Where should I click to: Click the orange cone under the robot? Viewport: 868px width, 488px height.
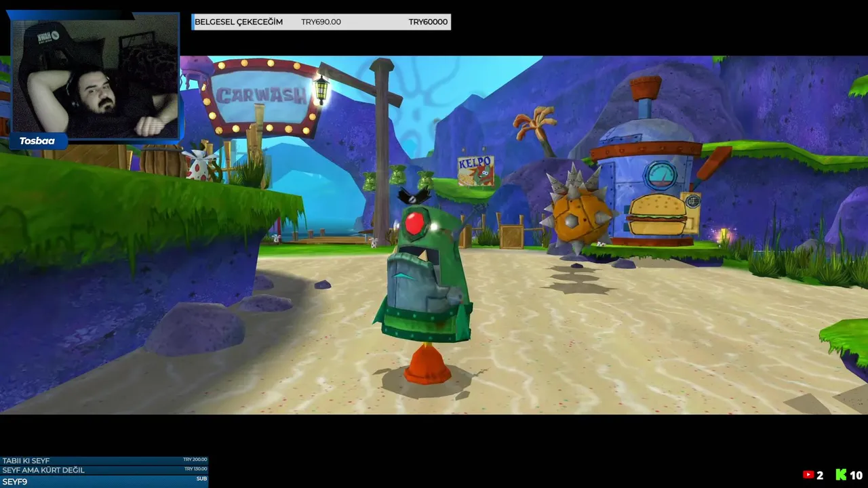pyautogui.click(x=427, y=363)
